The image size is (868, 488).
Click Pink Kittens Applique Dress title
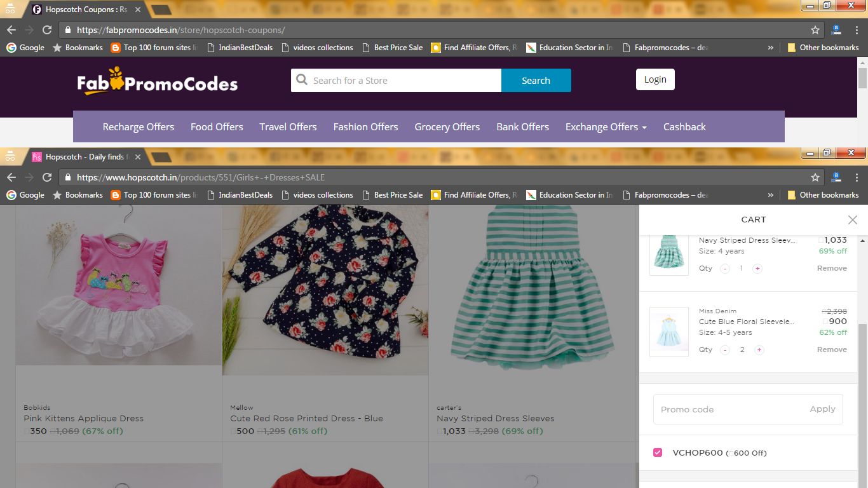pos(84,418)
